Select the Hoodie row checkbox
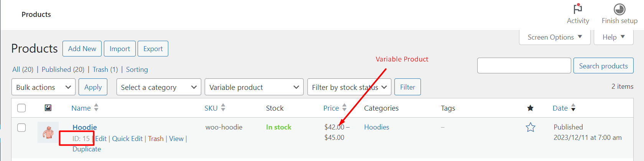This screenshot has height=161, width=644. tap(21, 128)
